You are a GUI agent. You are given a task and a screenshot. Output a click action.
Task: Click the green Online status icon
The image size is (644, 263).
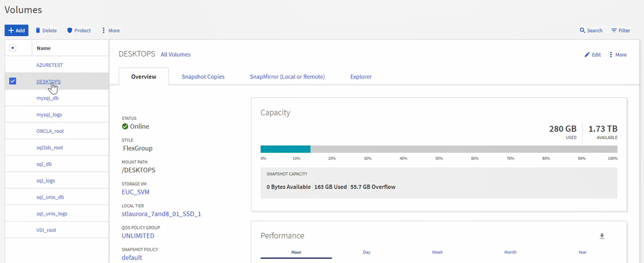pyautogui.click(x=125, y=126)
